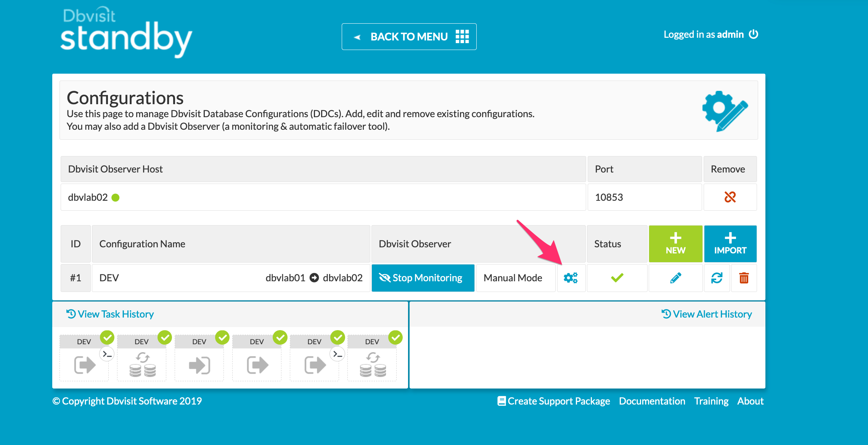The image size is (868, 445).
Task: Click the Configurations page heading
Action: pyautogui.click(x=125, y=98)
